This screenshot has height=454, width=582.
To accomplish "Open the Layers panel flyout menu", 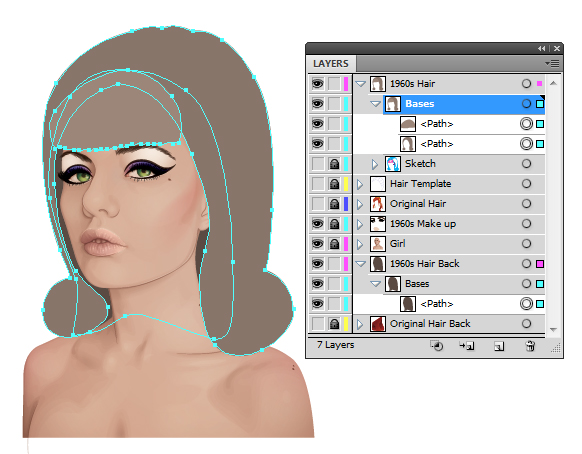I will pyautogui.click(x=552, y=63).
